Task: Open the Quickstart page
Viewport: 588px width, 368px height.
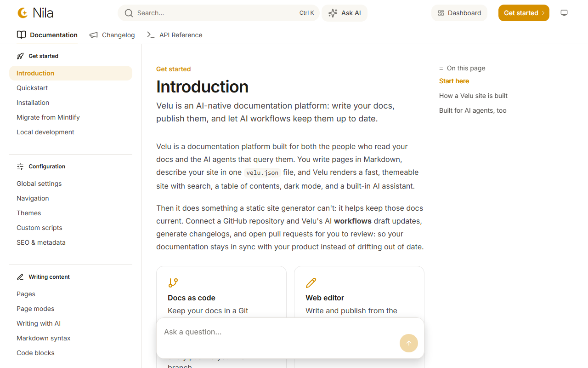Action: pyautogui.click(x=32, y=88)
